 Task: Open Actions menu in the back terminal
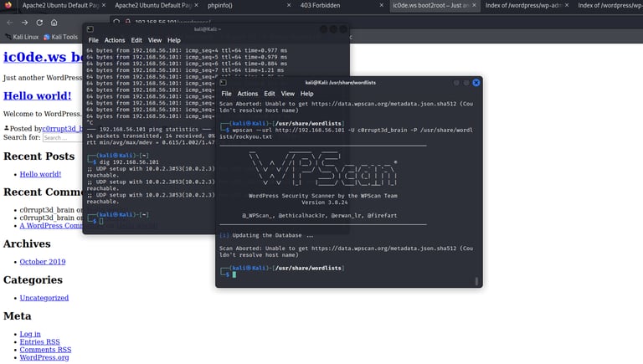click(115, 40)
